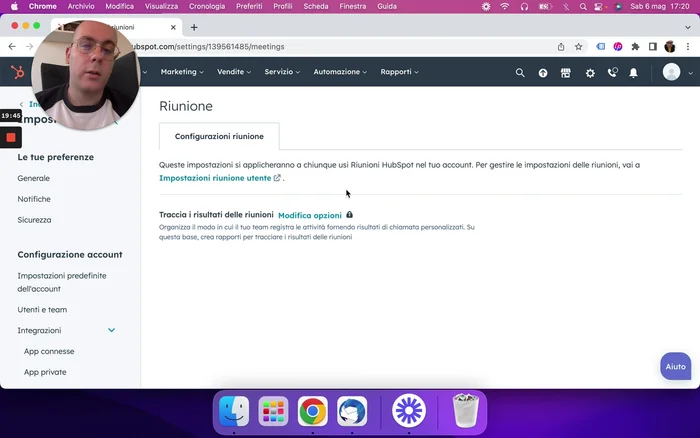Viewport: 700px width, 438px height.
Task: Open App connesse settings
Action: tap(49, 351)
